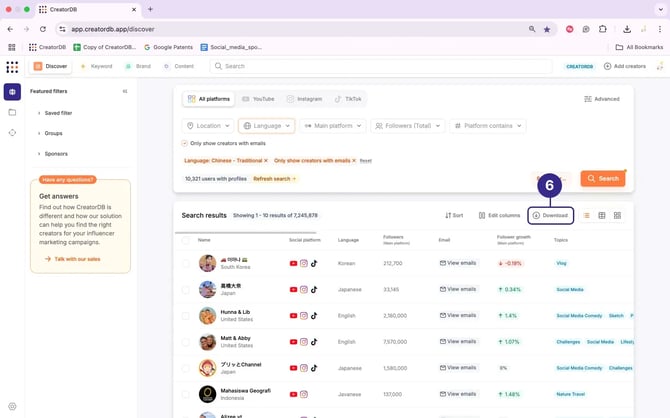Open the Advanced filters panel

tap(602, 99)
